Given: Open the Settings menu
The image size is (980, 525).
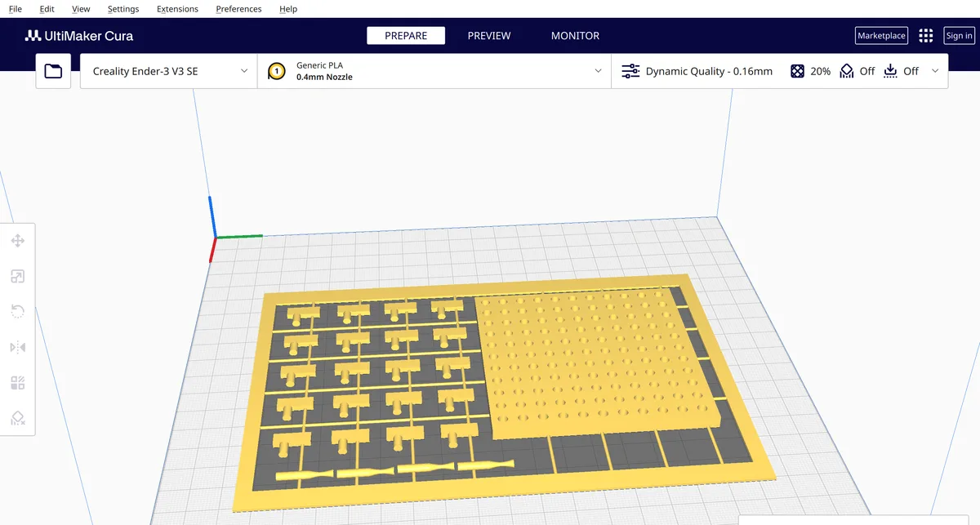Looking at the screenshot, I should (123, 9).
